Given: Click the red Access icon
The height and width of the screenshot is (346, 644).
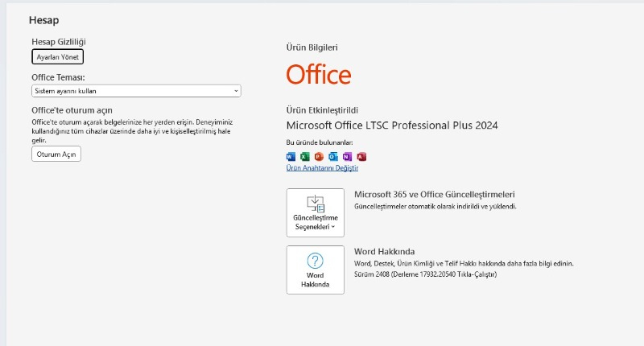Looking at the screenshot, I should point(361,156).
